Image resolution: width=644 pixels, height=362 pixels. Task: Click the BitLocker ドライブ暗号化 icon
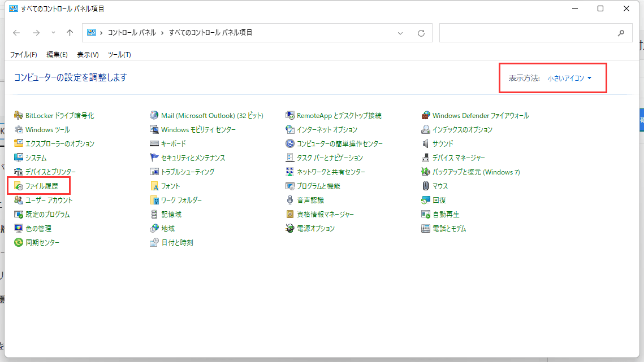coord(19,115)
